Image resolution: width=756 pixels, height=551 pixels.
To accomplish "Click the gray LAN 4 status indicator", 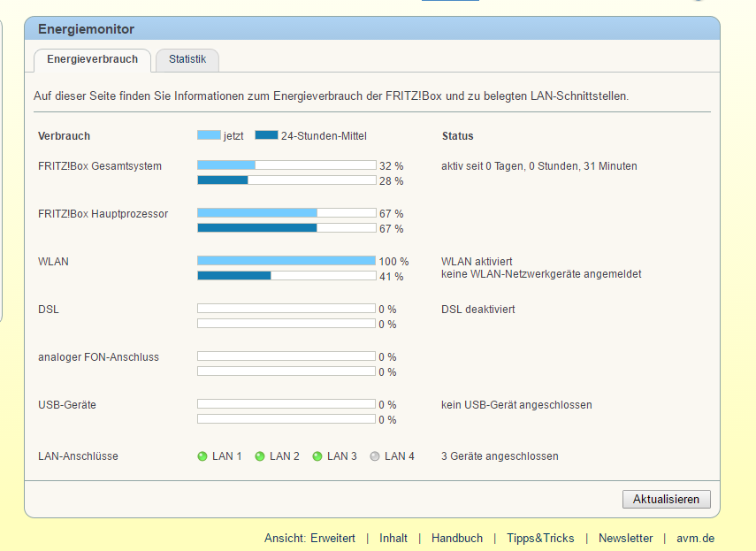I will (375, 456).
